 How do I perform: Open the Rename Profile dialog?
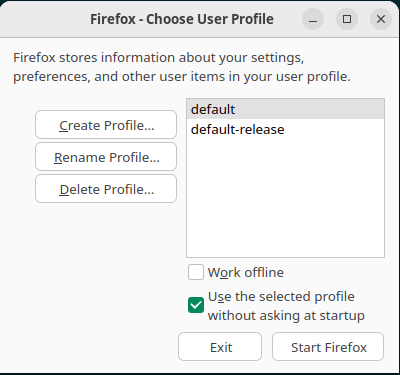pos(106,157)
